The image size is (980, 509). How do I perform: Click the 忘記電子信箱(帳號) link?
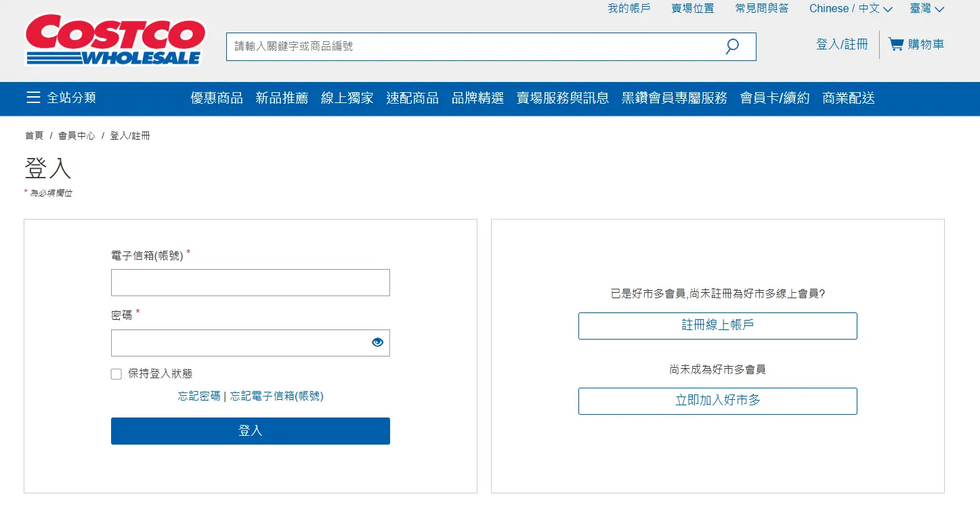(276, 396)
